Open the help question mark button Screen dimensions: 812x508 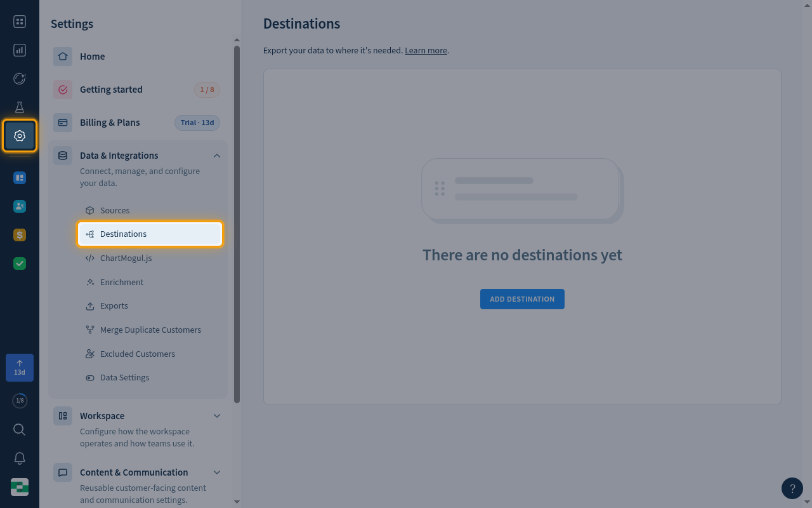click(792, 488)
